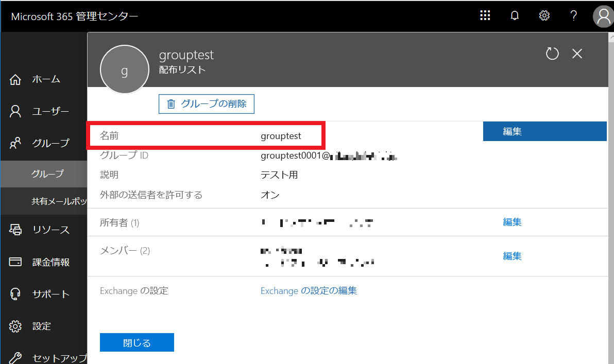The image size is (614, 364).
Task: Refresh the grouptest panel
Action: [x=552, y=54]
